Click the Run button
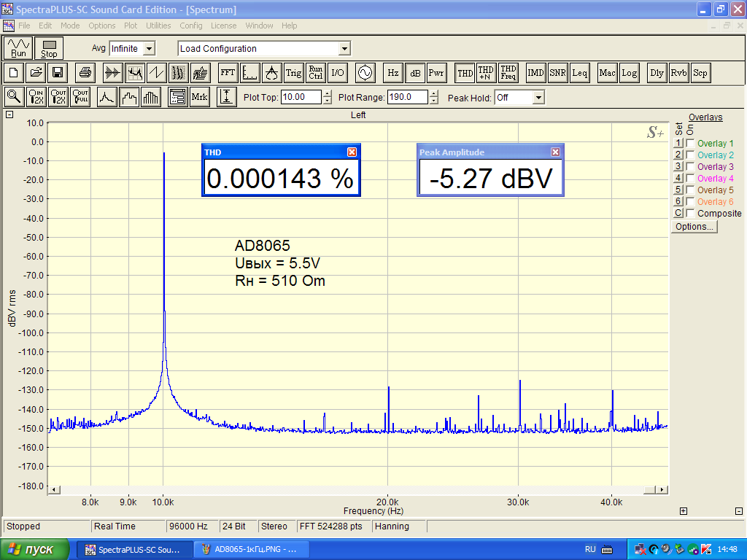747x560 pixels. (18, 48)
